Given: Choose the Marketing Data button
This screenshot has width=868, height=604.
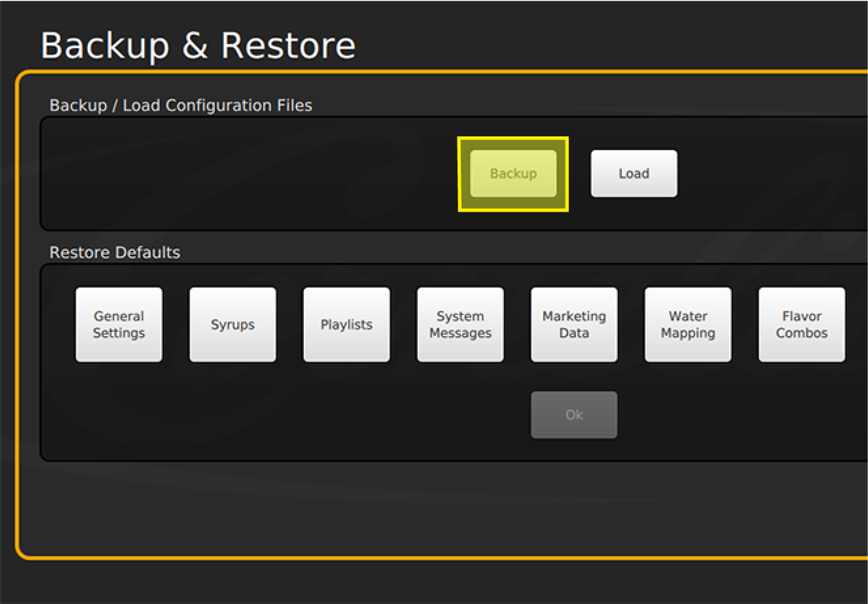Looking at the screenshot, I should point(574,325).
